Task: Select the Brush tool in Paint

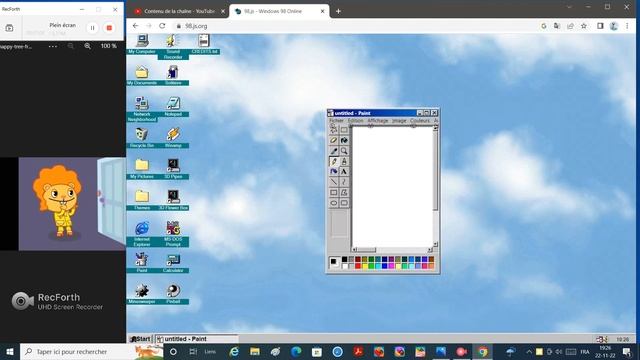Action: click(344, 162)
